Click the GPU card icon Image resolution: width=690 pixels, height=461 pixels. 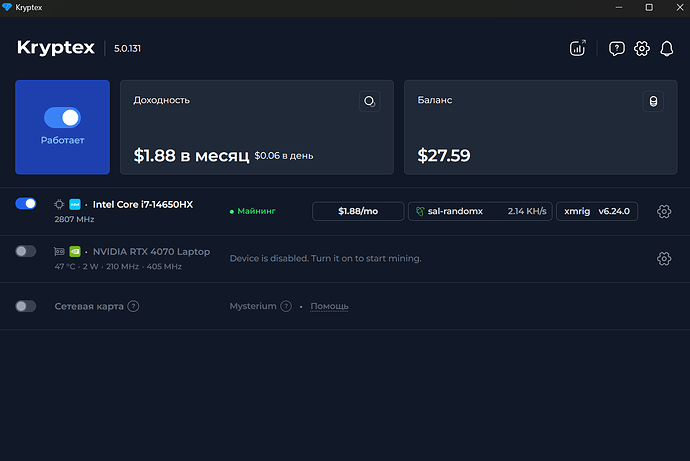coord(59,252)
